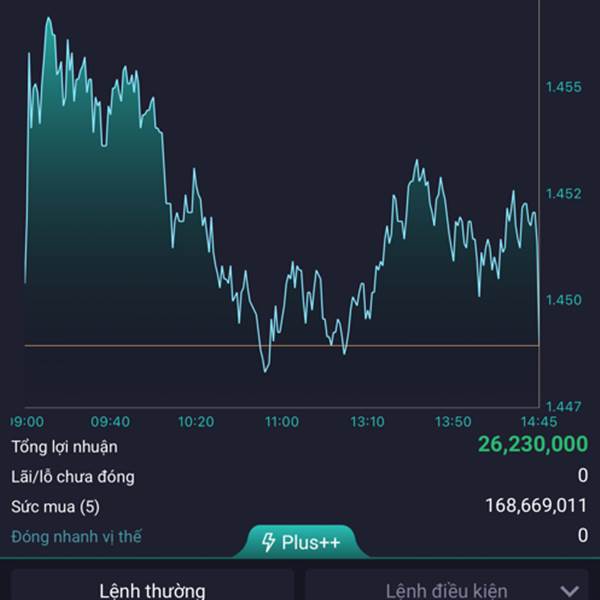Tap the chart low point before 11:00

pos(265,371)
